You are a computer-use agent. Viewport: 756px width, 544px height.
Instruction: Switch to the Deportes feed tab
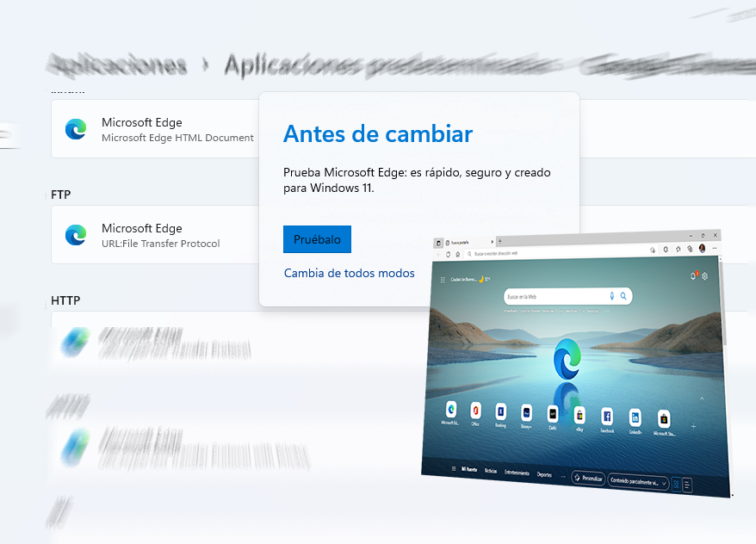pos(546,474)
